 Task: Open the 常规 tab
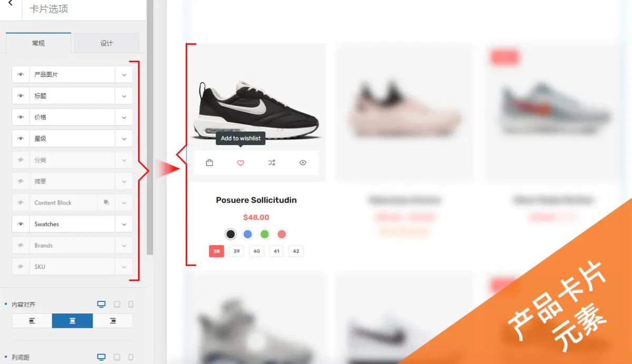click(38, 43)
